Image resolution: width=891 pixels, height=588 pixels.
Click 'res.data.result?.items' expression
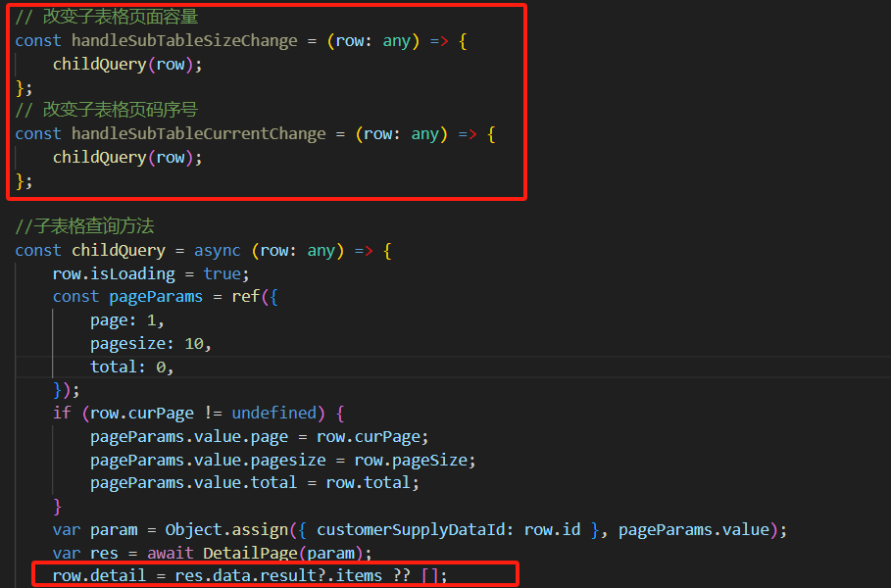tap(278, 575)
